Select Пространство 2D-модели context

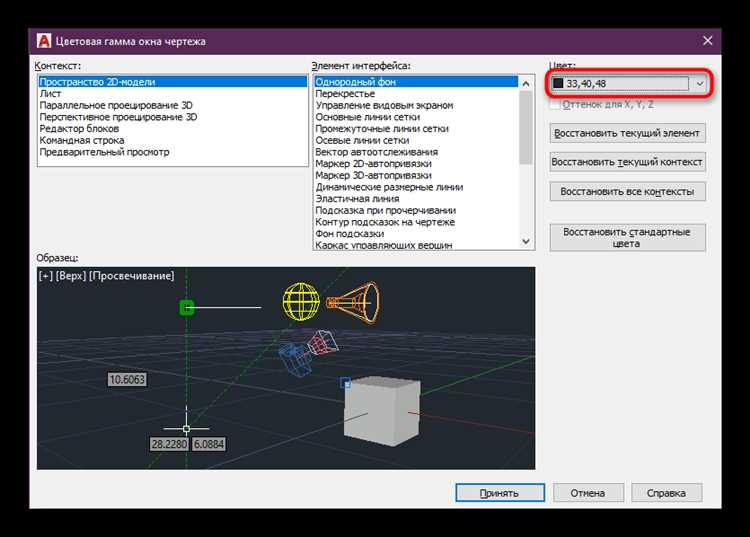[172, 82]
